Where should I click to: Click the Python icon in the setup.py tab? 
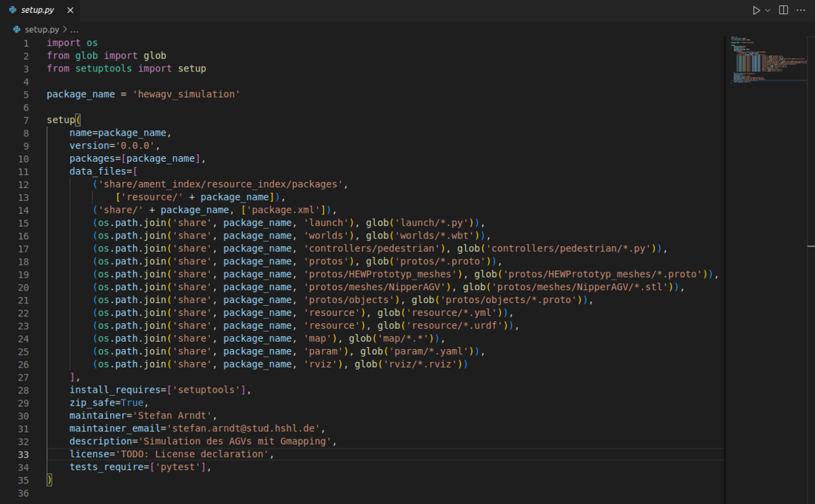tap(13, 10)
